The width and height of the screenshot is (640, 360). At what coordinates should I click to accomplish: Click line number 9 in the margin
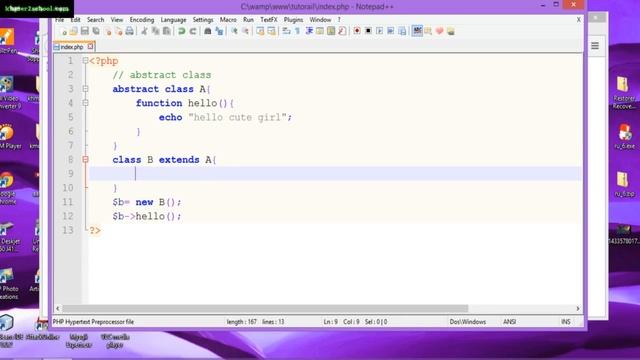point(71,173)
